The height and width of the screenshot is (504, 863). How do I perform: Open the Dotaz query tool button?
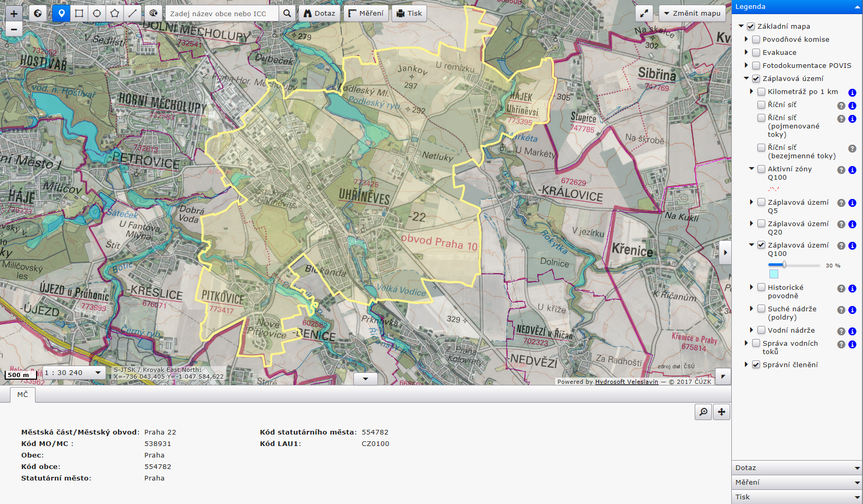coord(319,14)
